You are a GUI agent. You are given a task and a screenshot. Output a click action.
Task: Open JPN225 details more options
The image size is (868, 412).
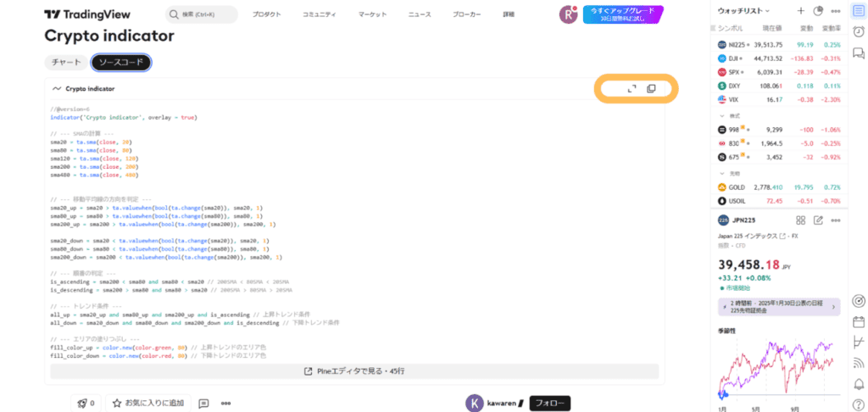coord(835,220)
